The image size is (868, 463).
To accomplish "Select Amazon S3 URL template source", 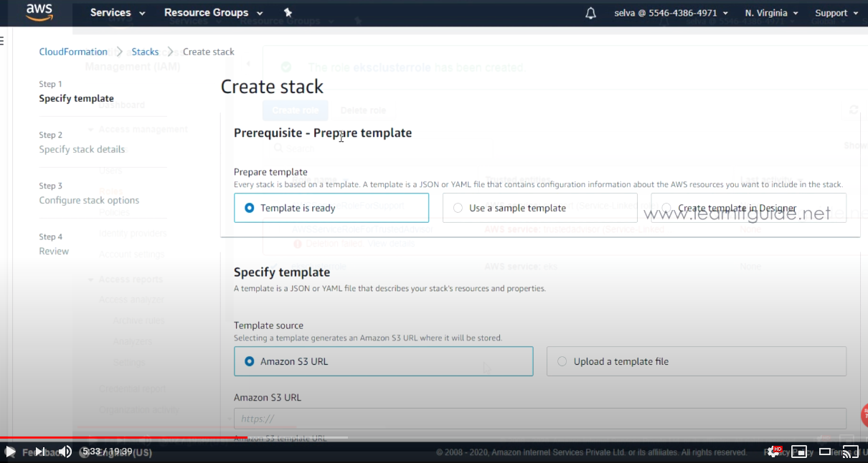I will coord(383,361).
